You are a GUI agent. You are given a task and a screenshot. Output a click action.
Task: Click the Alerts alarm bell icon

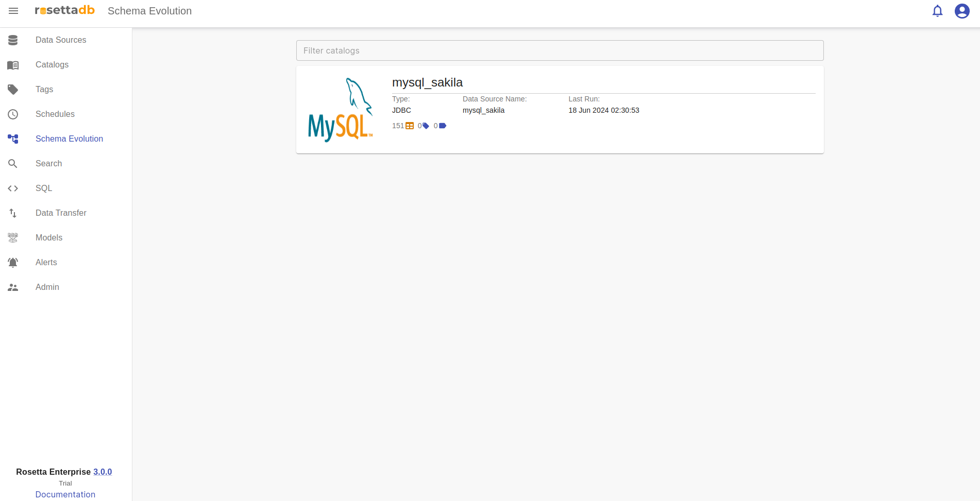point(13,263)
